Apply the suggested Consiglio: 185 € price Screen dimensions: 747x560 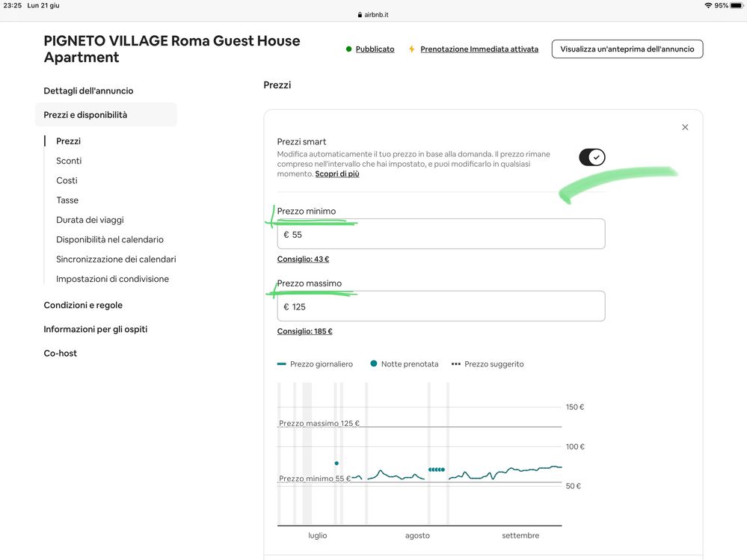coord(304,331)
